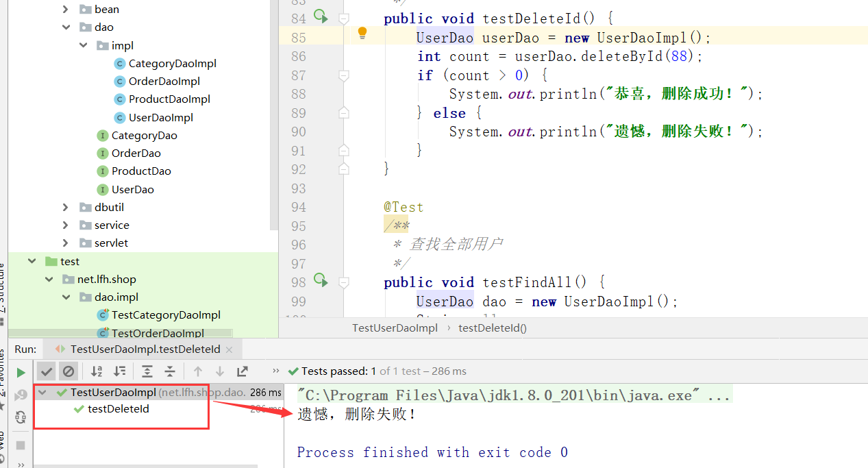Go to next failed test arrow
This screenshot has height=468, width=868.
tap(220, 371)
